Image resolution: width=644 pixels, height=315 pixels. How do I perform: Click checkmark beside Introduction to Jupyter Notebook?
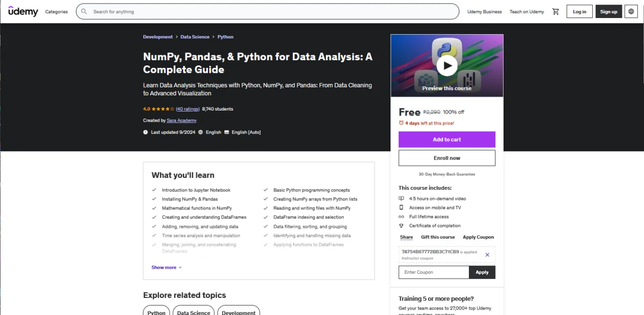(x=154, y=190)
